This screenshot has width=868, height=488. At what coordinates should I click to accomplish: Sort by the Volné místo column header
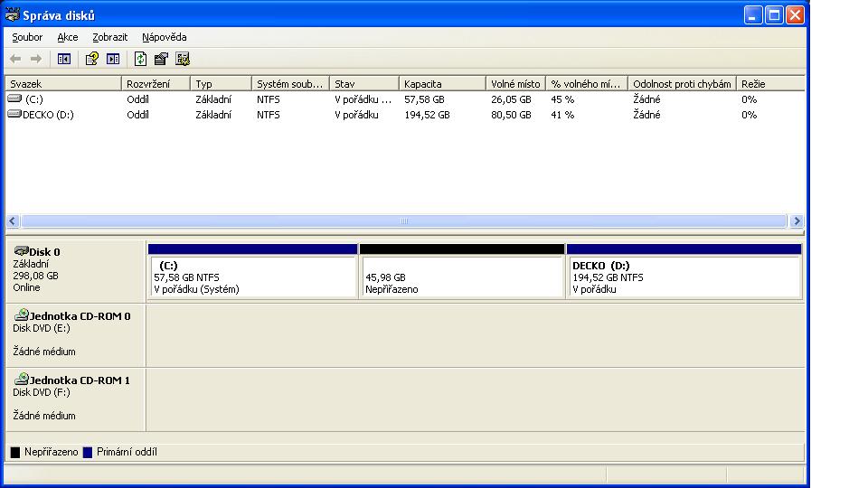pos(516,83)
